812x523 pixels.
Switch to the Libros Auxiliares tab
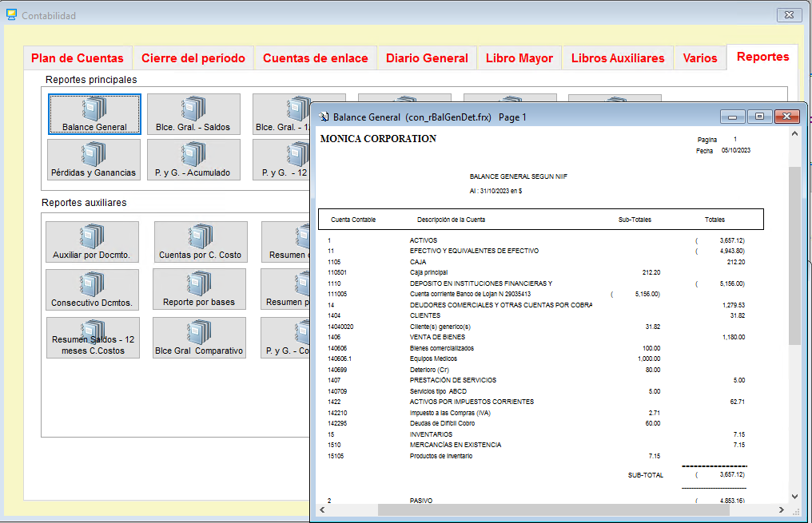[x=618, y=58]
